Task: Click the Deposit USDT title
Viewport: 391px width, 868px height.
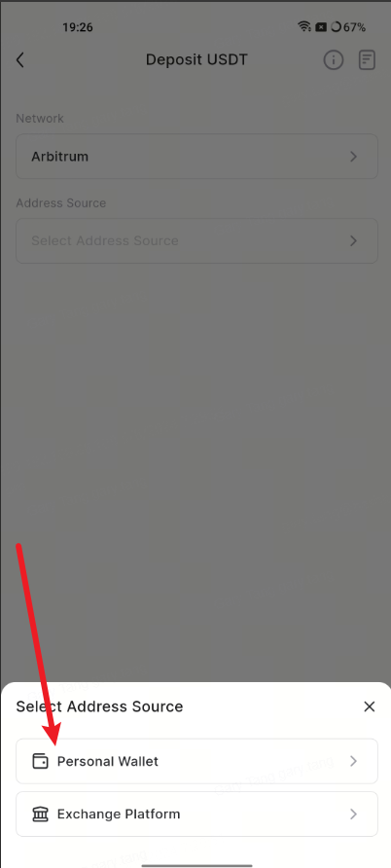Action: (196, 59)
